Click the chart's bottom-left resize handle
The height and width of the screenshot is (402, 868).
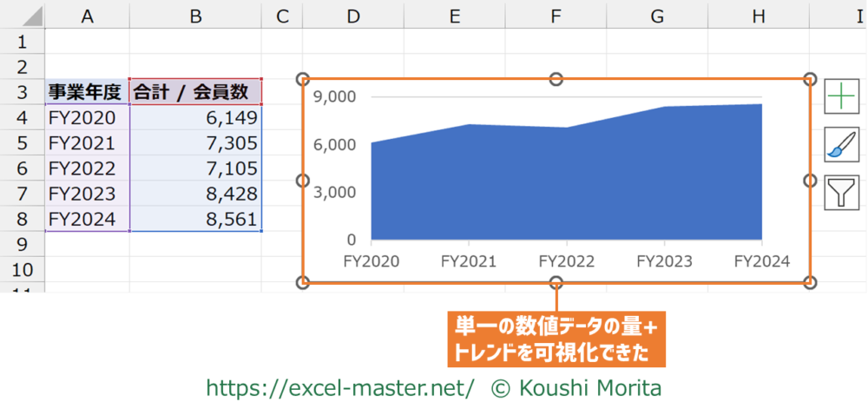[303, 282]
